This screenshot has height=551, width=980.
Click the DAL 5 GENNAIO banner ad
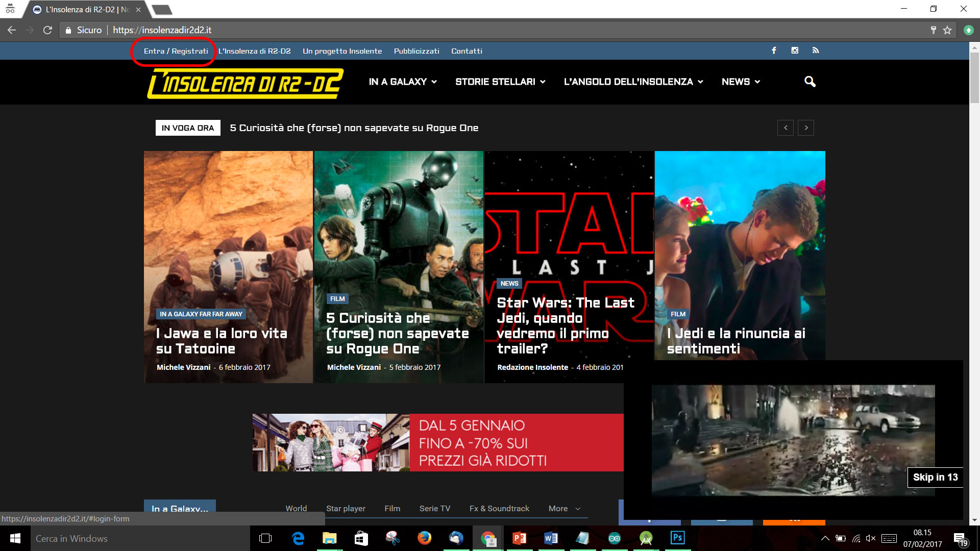(438, 442)
